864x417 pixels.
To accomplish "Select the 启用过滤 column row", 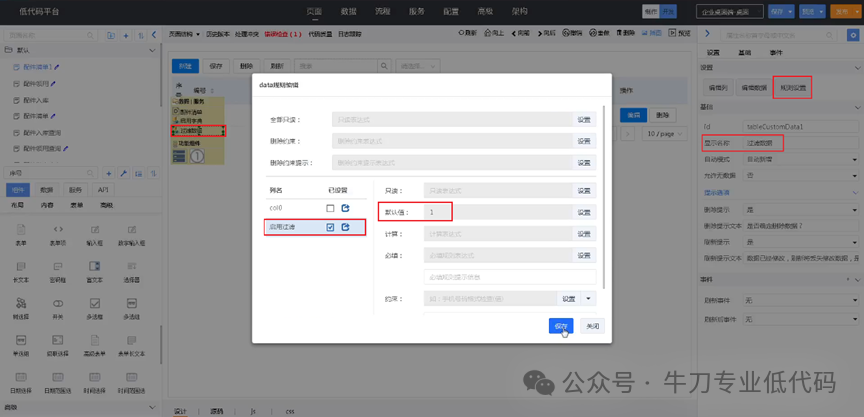I will (x=315, y=227).
